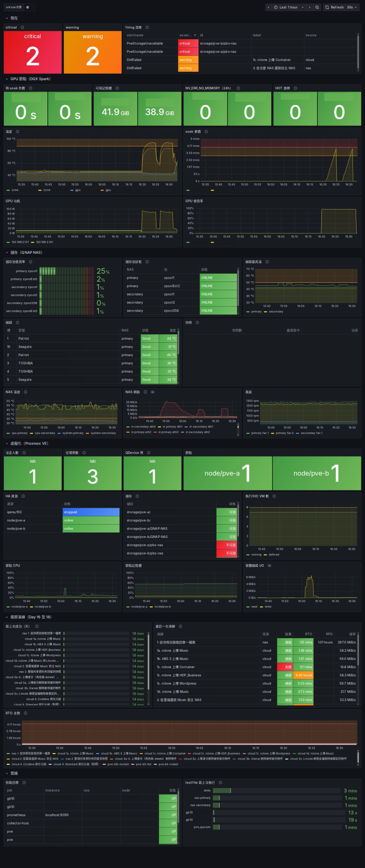
Task: Open the Last 1 hour time picker
Action: click(289, 7)
